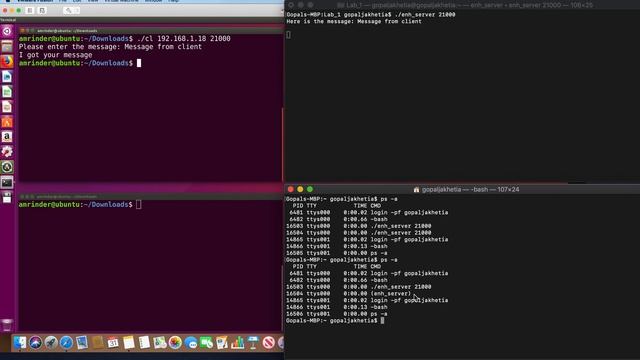Open Mail stamp icon in Dock
This screenshot has width=640, height=360.
click(x=82, y=342)
